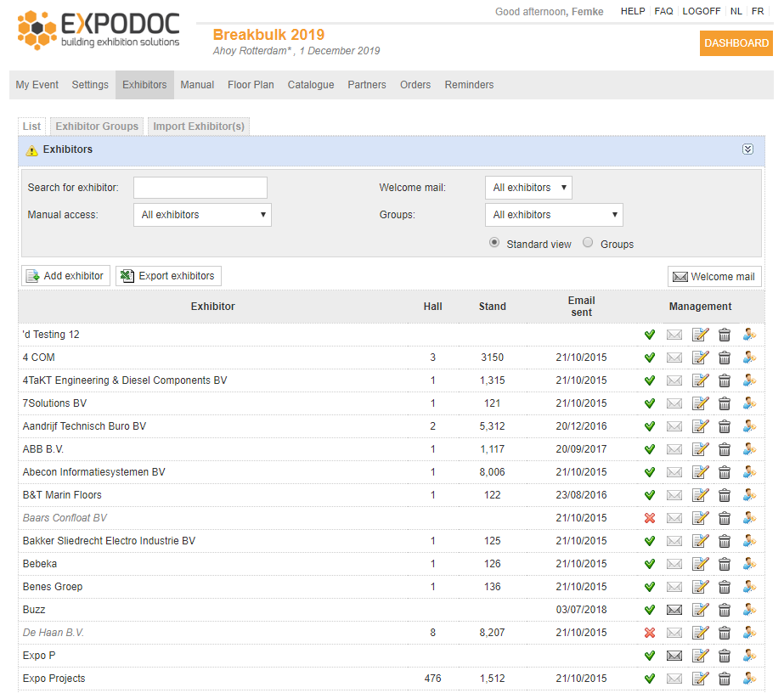This screenshot has height=693, width=784.
Task: Select the List tab
Action: [31, 127]
